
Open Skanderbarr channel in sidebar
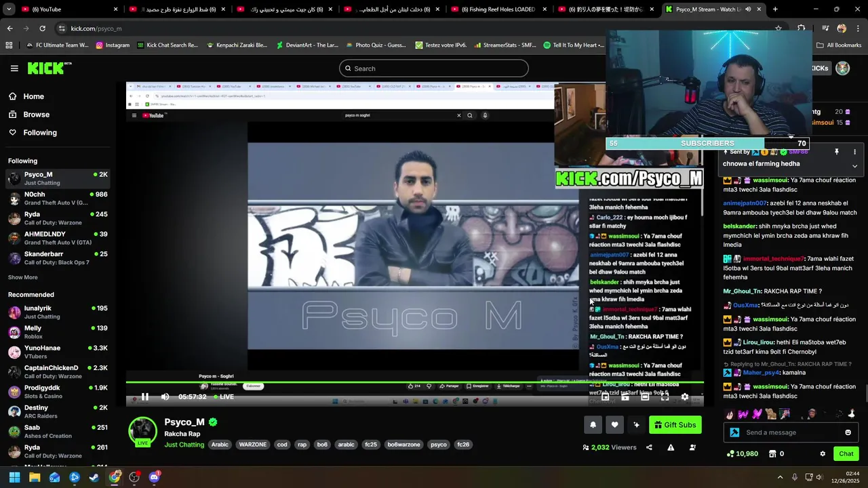pos(58,258)
